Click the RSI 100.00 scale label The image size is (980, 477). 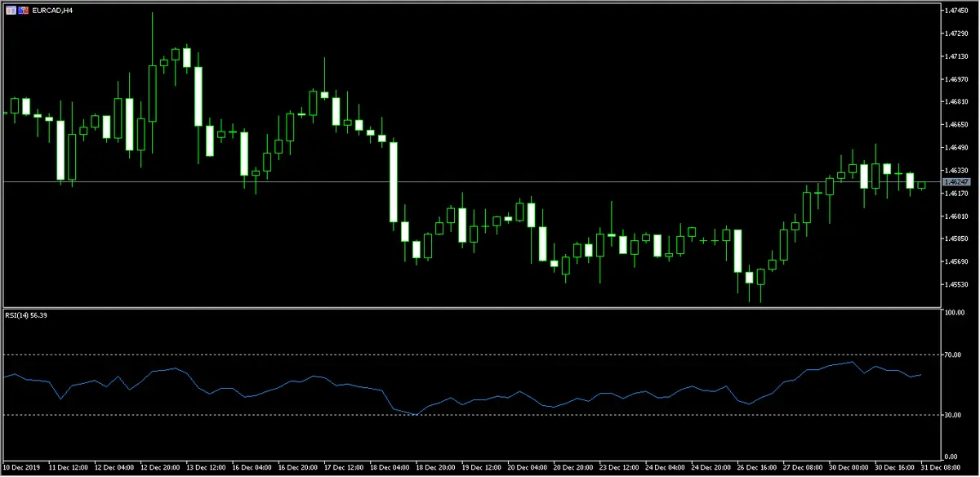point(954,313)
